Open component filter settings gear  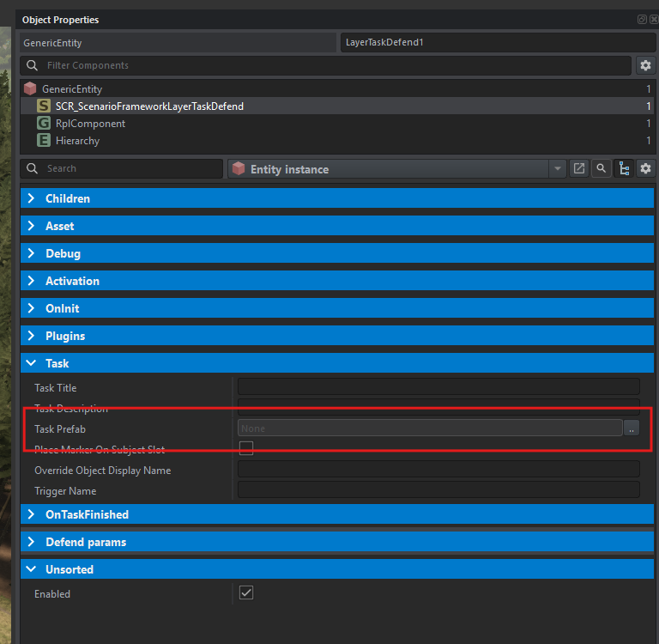click(x=645, y=65)
